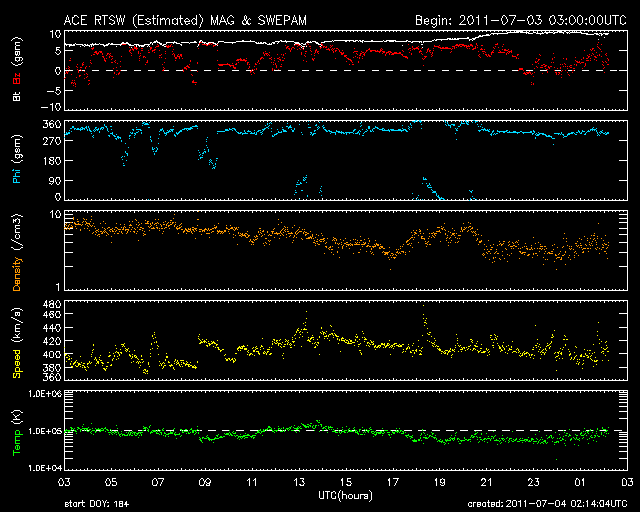Click the "90" tick on the Phi axis
The image size is (640, 512).
55,180
